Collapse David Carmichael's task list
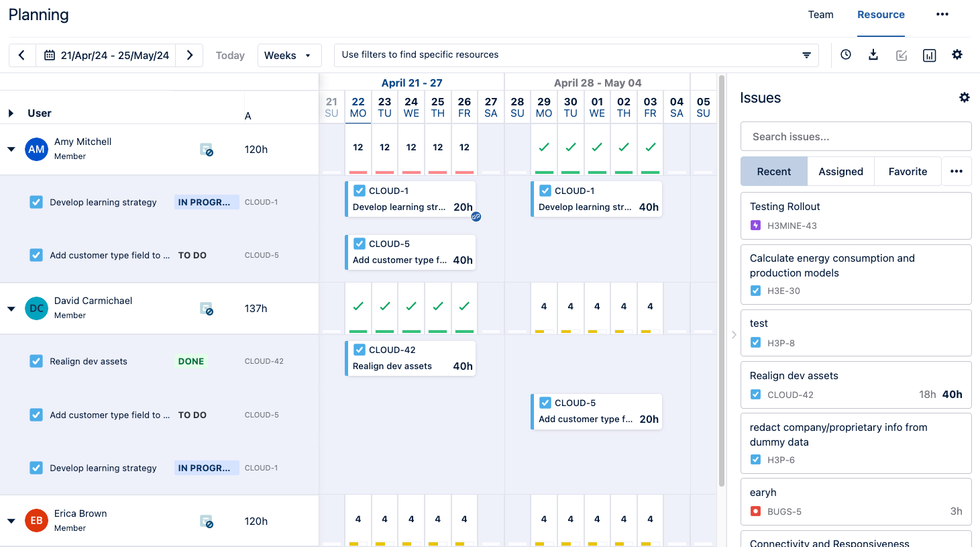Image resolution: width=980 pixels, height=547 pixels. click(x=11, y=309)
